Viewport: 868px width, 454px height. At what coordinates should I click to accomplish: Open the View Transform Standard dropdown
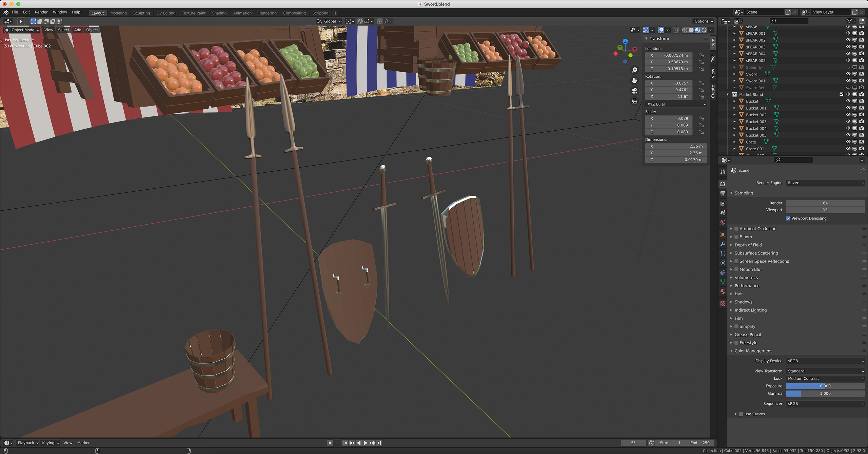coord(825,371)
